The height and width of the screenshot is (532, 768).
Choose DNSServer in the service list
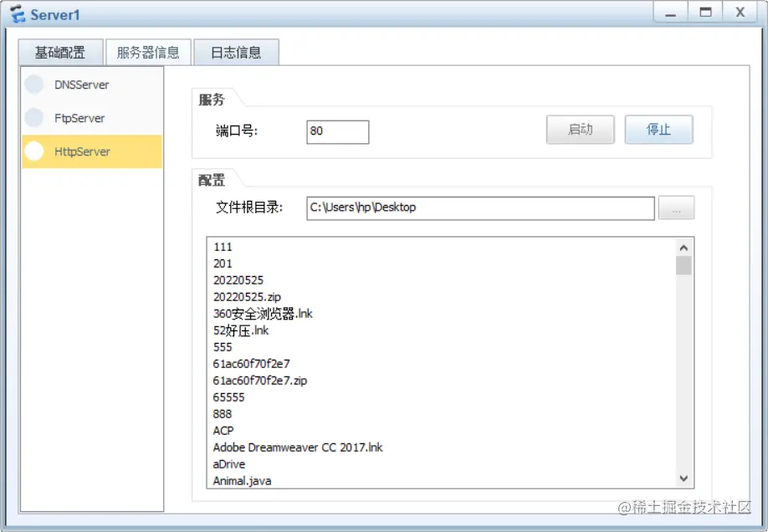[92, 84]
